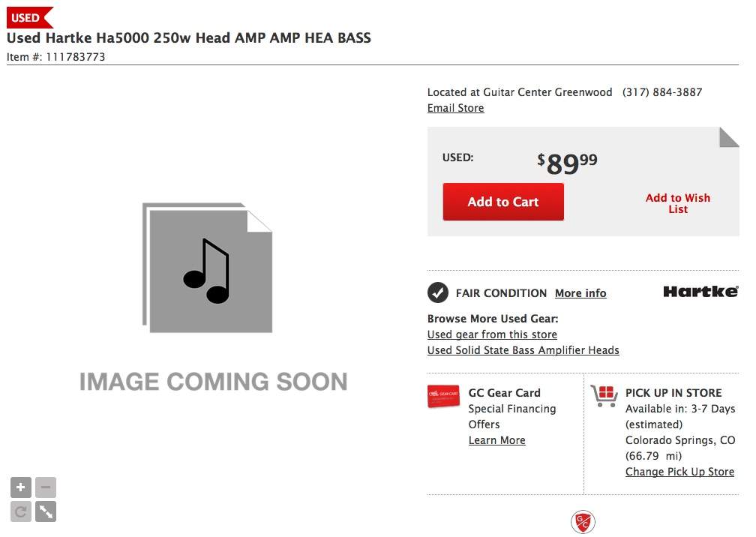Open More info about fair condition
This screenshot has height=537, width=756.
click(580, 293)
